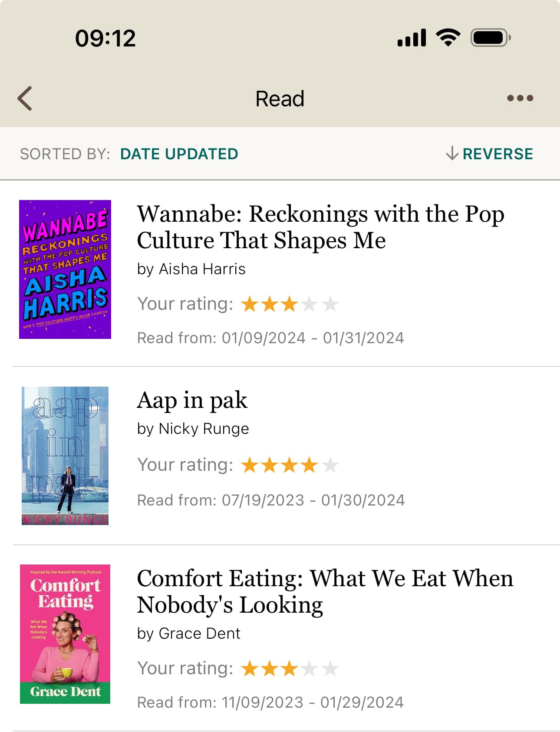Viewport: 560px width, 732px height.
Task: Tap first star of Comfort Eating rating
Action: point(250,669)
